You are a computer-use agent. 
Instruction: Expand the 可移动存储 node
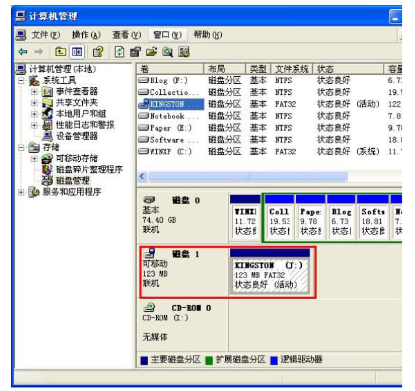34,159
